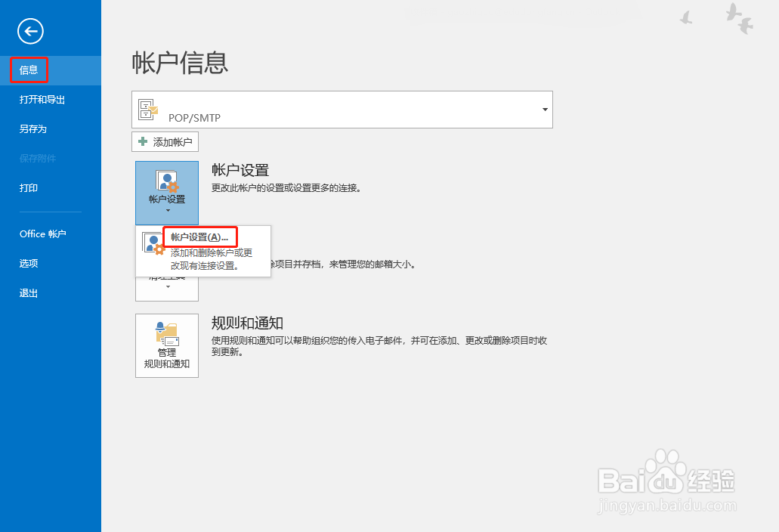Click the POP/SMTP account profile icon
Screen dimensions: 779x532
[x=148, y=109]
